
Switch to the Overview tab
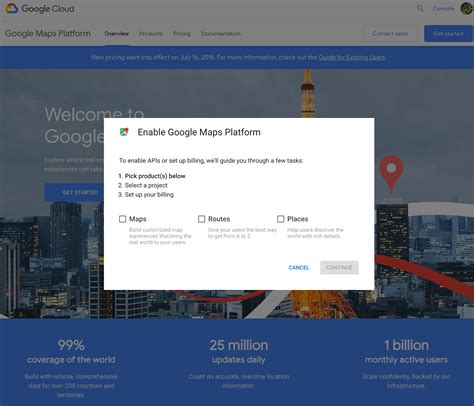coord(117,34)
